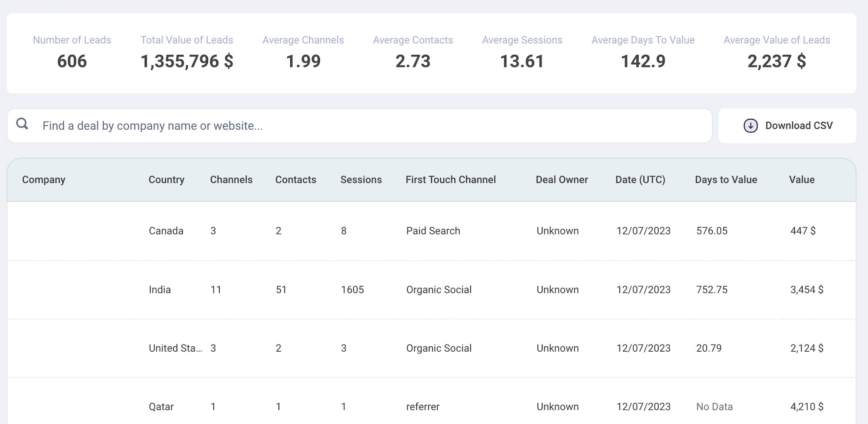This screenshot has height=424, width=868.
Task: Click the 1605 sessions cell
Action: [x=352, y=290]
